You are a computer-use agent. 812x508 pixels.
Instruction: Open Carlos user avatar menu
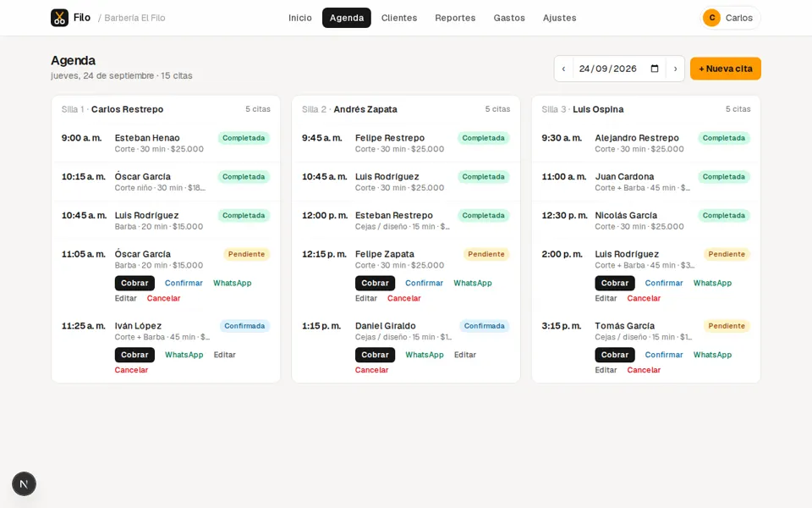pos(730,18)
